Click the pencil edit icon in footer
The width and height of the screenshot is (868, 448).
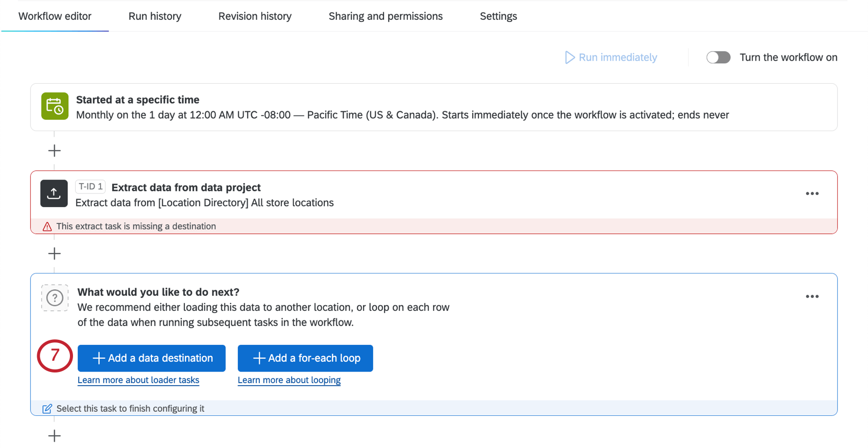click(47, 409)
